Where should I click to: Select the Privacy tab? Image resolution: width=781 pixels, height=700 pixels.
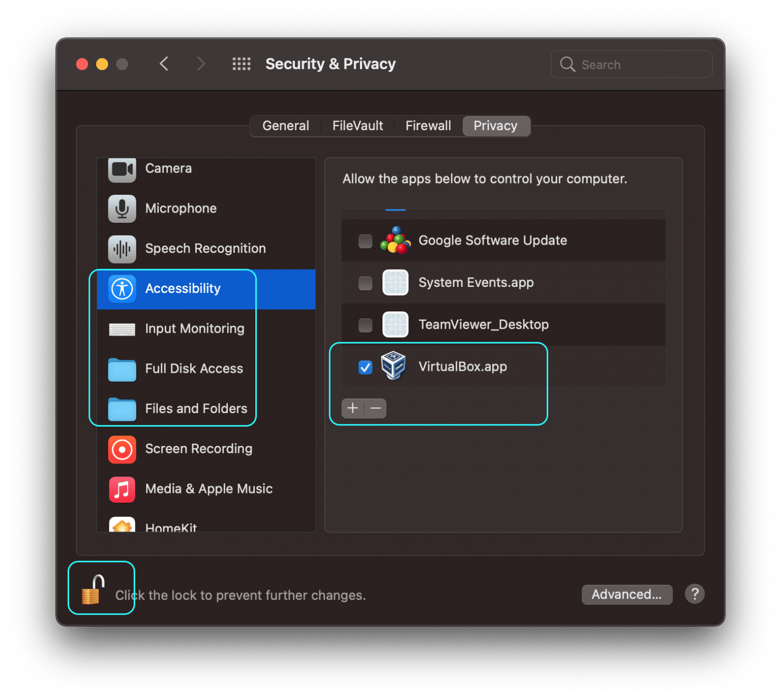(x=496, y=126)
